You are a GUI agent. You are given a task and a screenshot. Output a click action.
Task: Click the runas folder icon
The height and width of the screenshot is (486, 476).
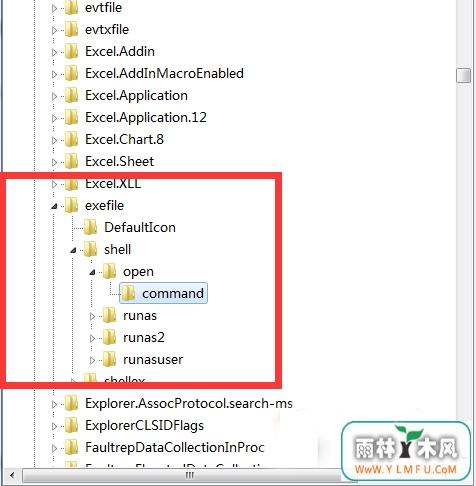pyautogui.click(x=109, y=315)
